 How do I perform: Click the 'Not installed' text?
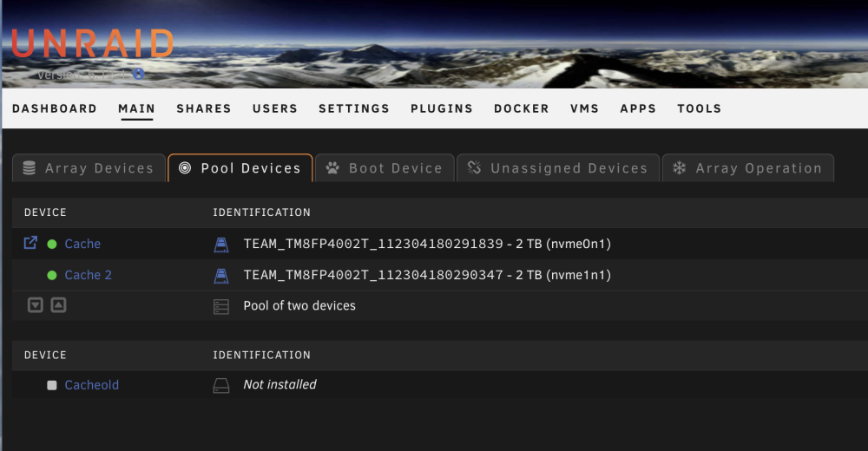click(279, 384)
